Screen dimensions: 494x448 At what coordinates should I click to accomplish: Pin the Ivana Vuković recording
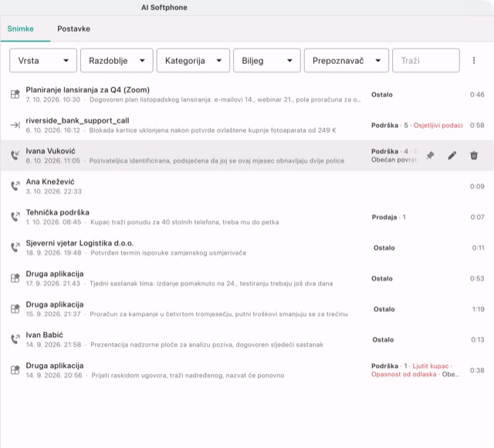pos(430,156)
